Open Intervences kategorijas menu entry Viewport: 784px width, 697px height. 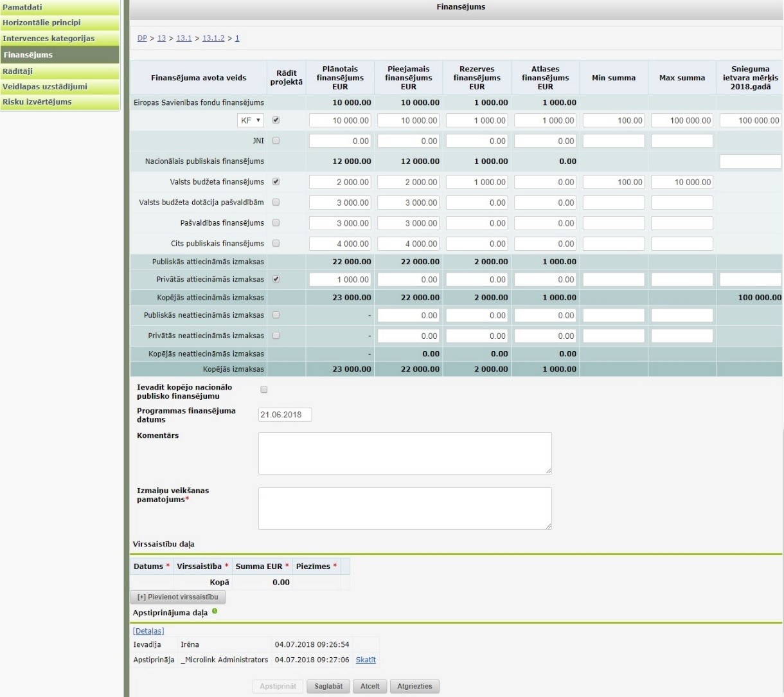click(60, 39)
